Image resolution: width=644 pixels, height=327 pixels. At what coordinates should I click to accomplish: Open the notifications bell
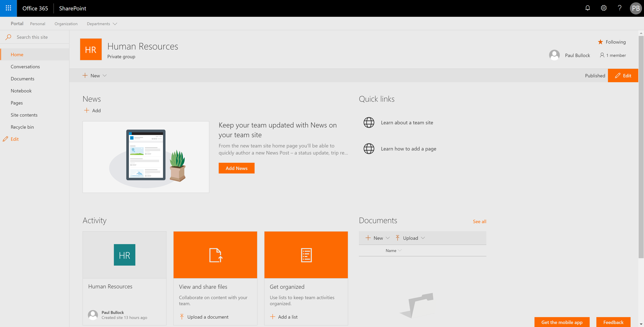[587, 8]
